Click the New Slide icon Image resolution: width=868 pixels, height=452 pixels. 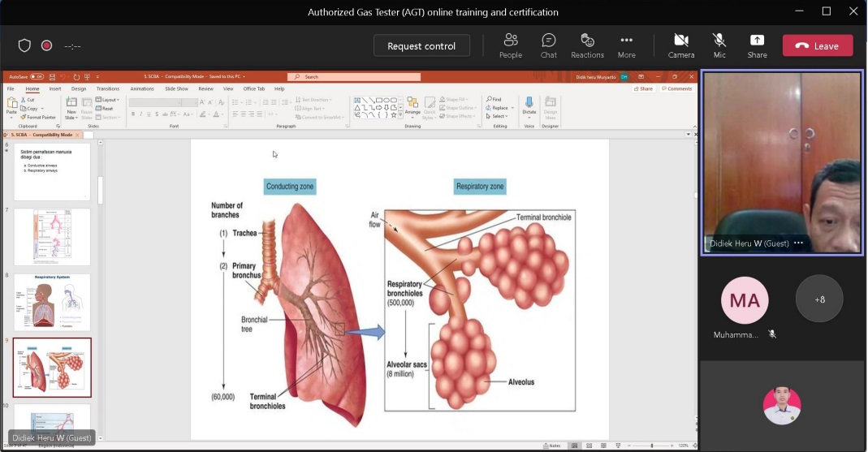[71, 102]
